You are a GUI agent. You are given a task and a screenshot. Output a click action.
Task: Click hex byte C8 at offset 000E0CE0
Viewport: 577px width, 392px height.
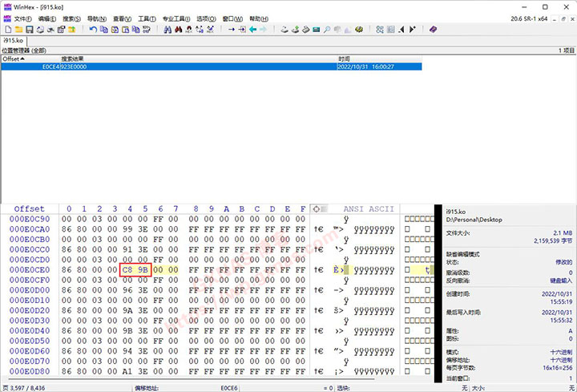coord(127,270)
